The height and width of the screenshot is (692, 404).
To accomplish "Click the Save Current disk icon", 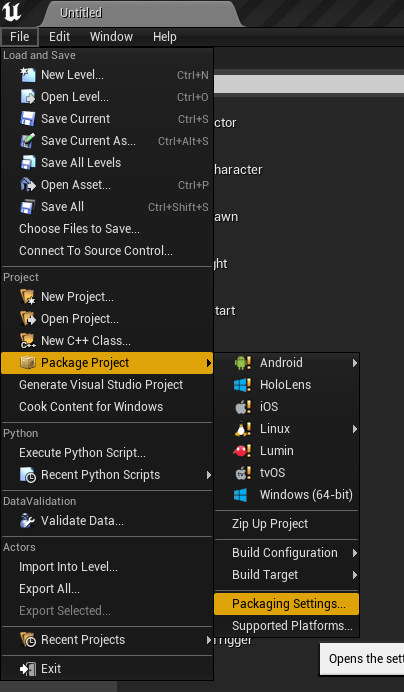I will (28, 119).
